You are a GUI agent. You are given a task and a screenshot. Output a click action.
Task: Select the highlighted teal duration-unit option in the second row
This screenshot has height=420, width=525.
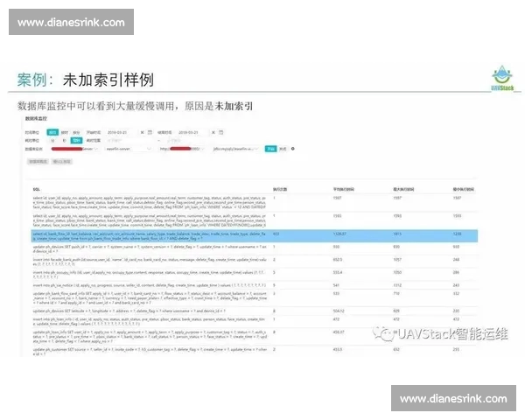(x=76, y=140)
